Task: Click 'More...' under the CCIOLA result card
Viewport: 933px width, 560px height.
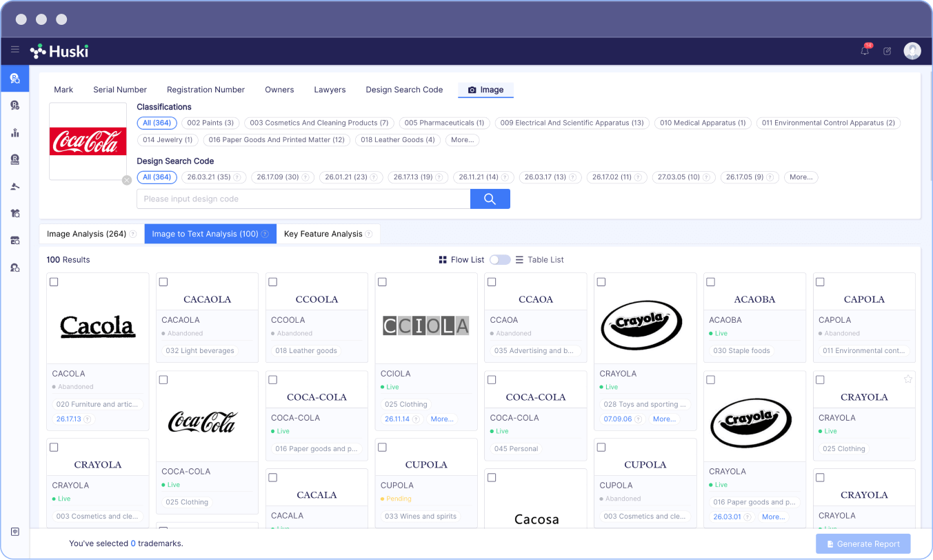Action: point(442,419)
